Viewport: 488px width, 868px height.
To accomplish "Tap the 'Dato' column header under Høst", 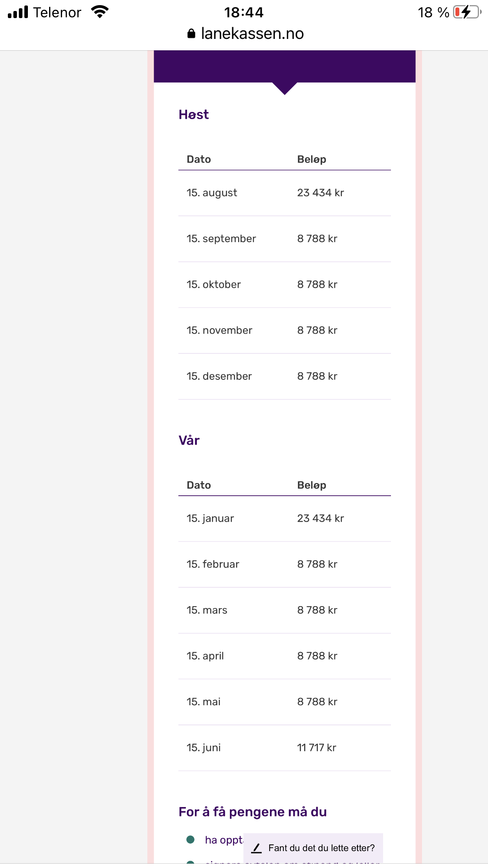I will click(x=199, y=159).
